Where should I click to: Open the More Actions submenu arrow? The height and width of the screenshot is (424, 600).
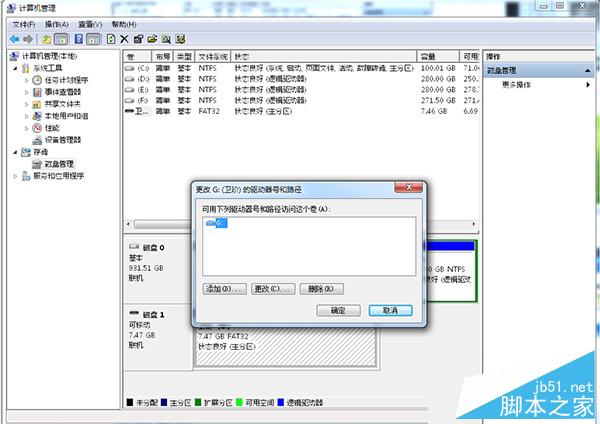pyautogui.click(x=588, y=85)
